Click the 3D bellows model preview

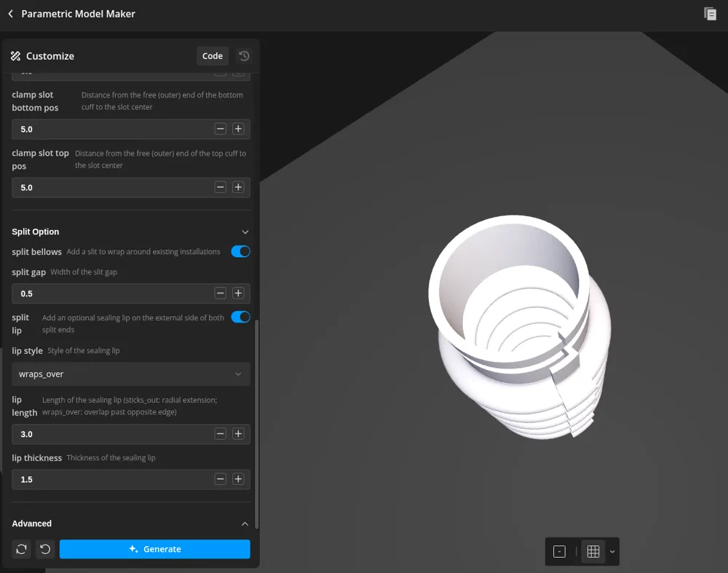tap(520, 327)
